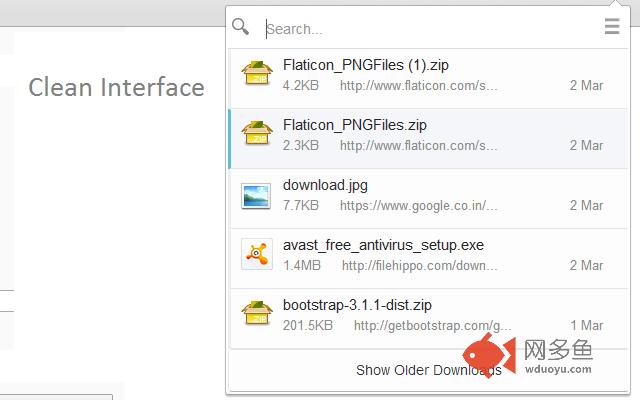640x400 pixels.
Task: Click avast icon for antivirus setup
Action: [x=257, y=254]
